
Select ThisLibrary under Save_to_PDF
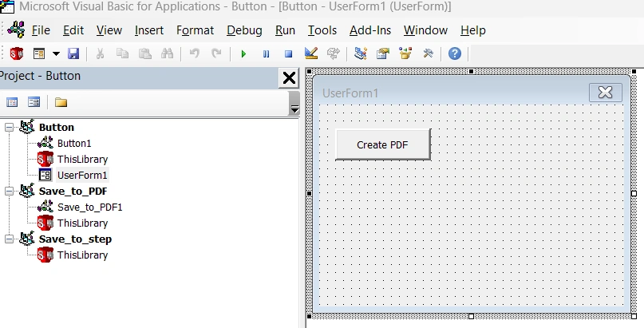pyautogui.click(x=82, y=223)
